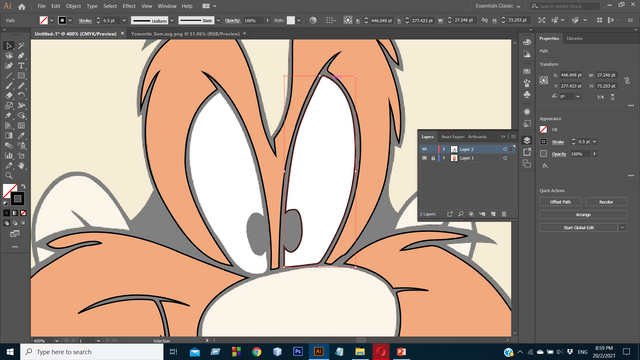Click Swap Fill and Stroke arrow
The width and height of the screenshot is (640, 360).
[23, 186]
